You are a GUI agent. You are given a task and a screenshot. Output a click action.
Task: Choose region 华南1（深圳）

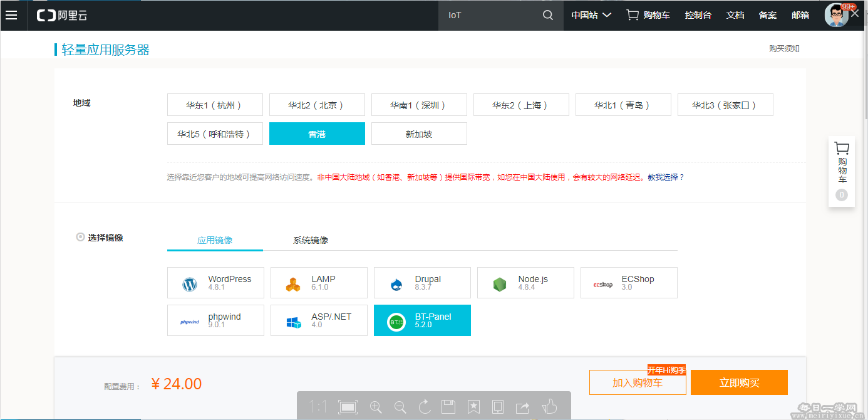pyautogui.click(x=419, y=105)
